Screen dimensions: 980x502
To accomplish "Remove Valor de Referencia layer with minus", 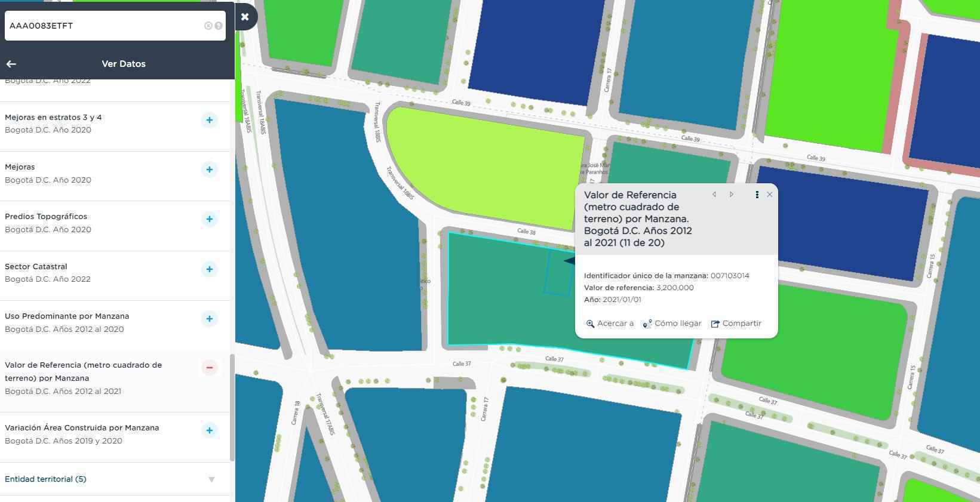I will click(x=209, y=368).
